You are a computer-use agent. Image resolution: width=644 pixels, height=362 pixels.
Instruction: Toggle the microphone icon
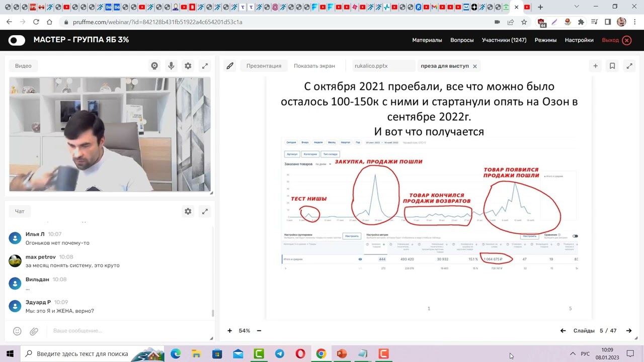point(171,65)
